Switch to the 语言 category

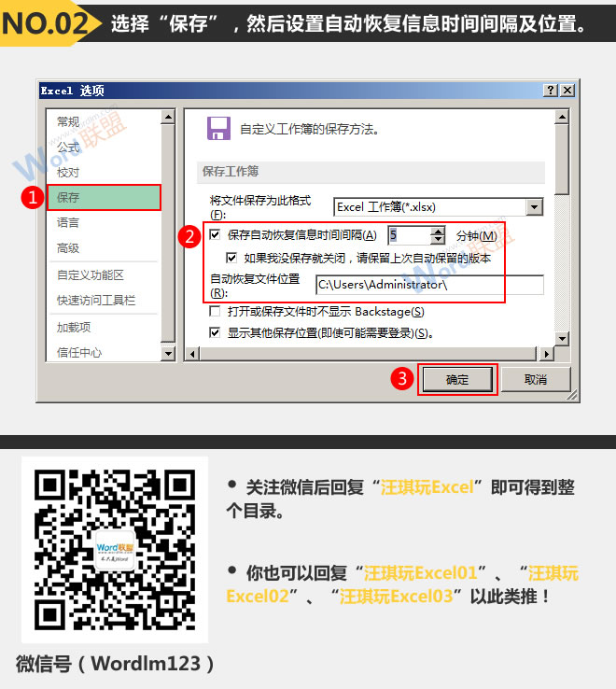(x=68, y=223)
